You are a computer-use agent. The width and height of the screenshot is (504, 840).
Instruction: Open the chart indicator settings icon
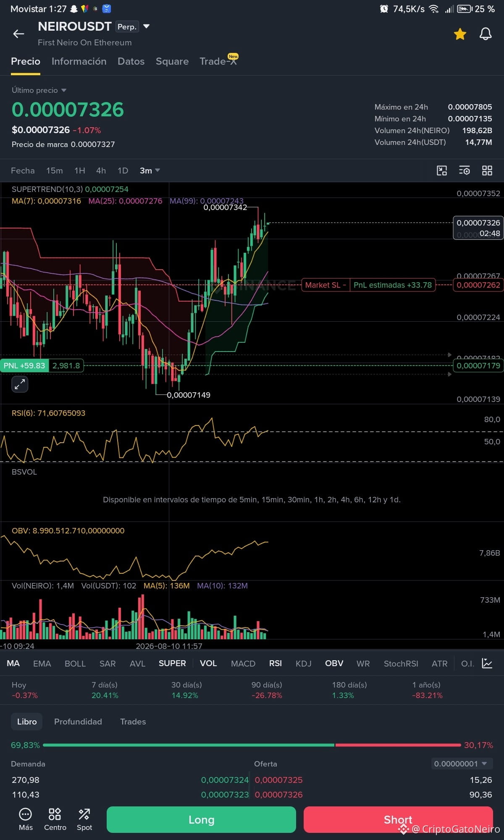[464, 171]
